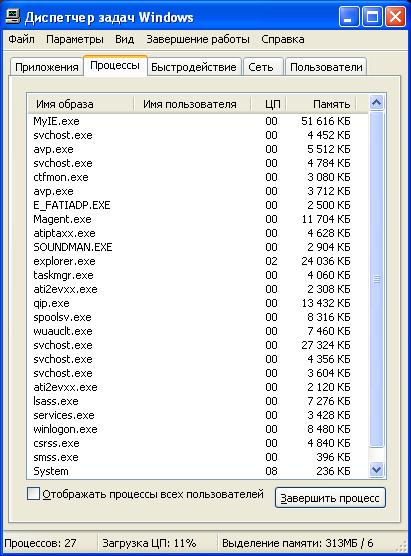
Task: Maximize the Task Manager window
Action: pos(372,17)
